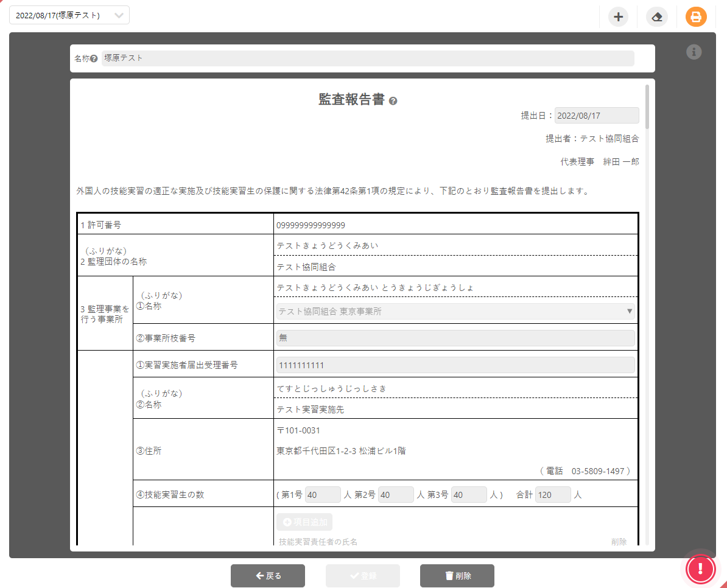This screenshot has height=588, width=727.
Task: Select the 合計 total field showing 120
Action: 553,495
